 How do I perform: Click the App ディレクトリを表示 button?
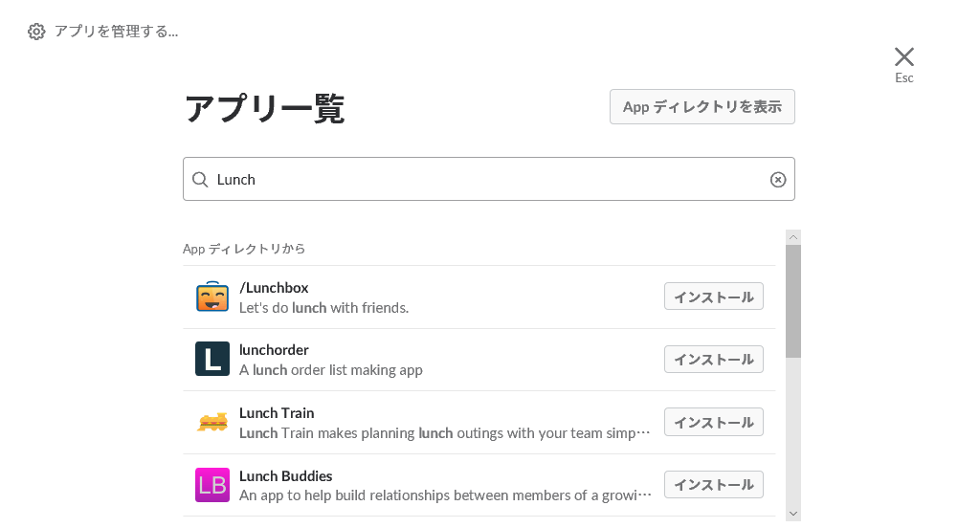coord(702,107)
